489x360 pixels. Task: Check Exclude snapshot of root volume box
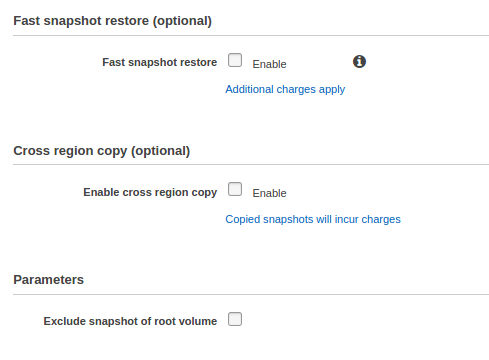(x=235, y=319)
